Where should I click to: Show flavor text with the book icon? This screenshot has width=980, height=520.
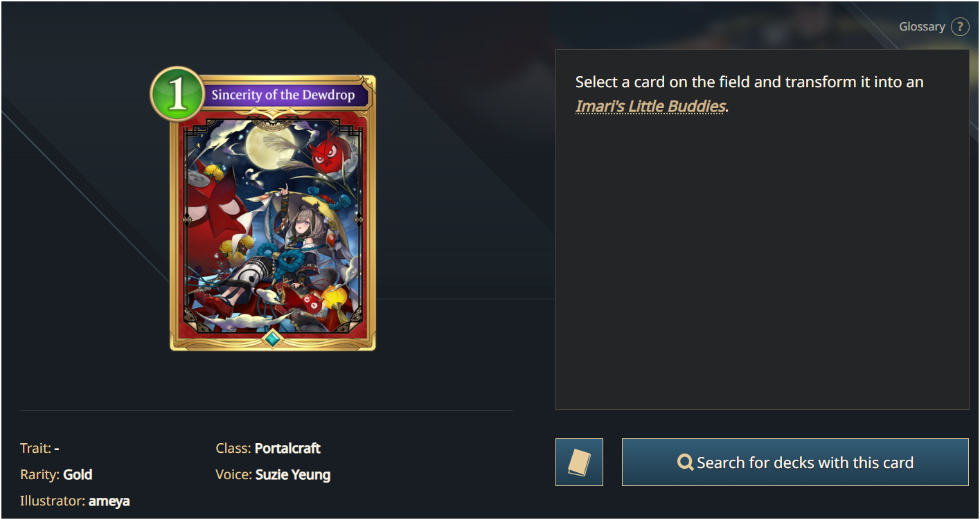click(579, 462)
